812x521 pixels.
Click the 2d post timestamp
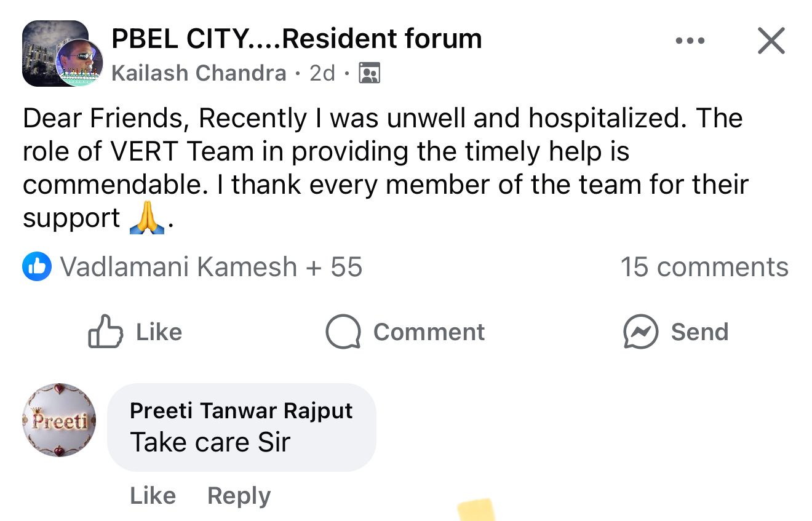(x=322, y=73)
